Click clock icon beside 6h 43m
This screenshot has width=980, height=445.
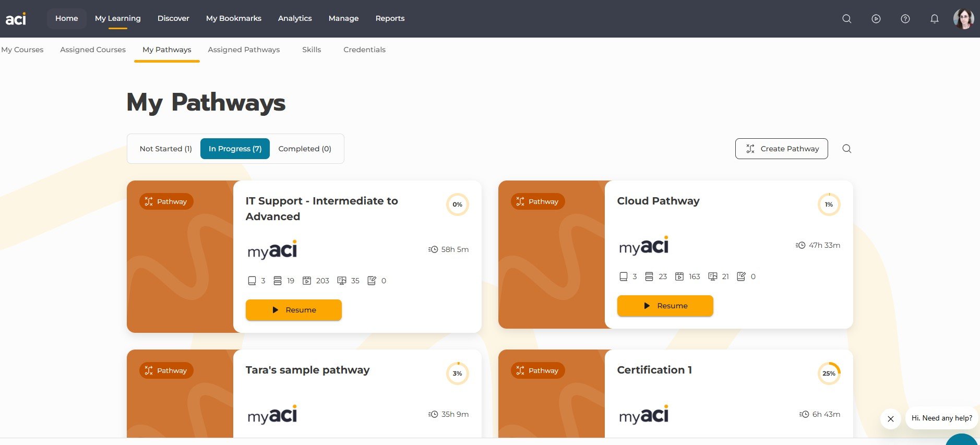click(x=804, y=414)
